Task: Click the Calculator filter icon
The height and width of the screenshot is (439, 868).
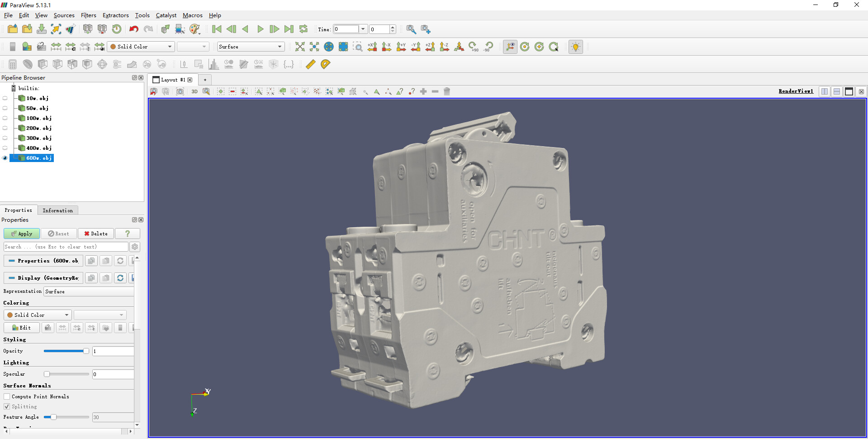Action: coord(13,64)
